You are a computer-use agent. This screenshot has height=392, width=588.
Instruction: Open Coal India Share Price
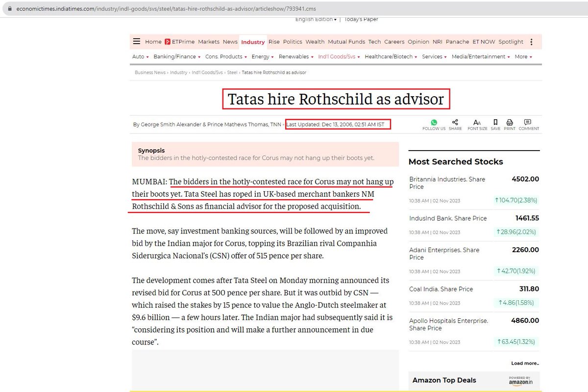[x=441, y=289]
